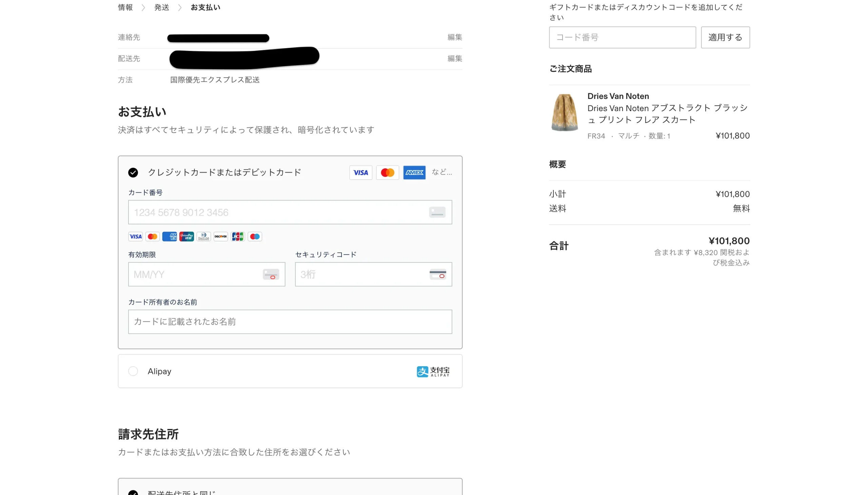Click the UnionPay icon below the card number field
The height and width of the screenshot is (495, 868).
(186, 236)
